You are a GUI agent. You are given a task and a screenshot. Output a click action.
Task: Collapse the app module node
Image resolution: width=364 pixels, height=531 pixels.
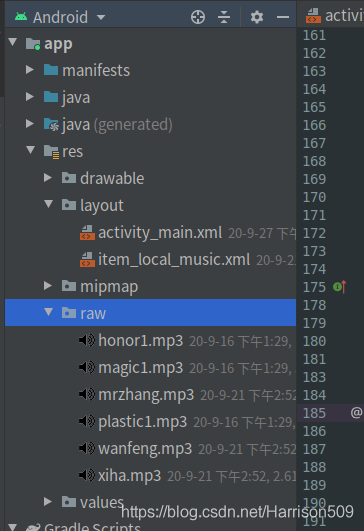pyautogui.click(x=13, y=42)
